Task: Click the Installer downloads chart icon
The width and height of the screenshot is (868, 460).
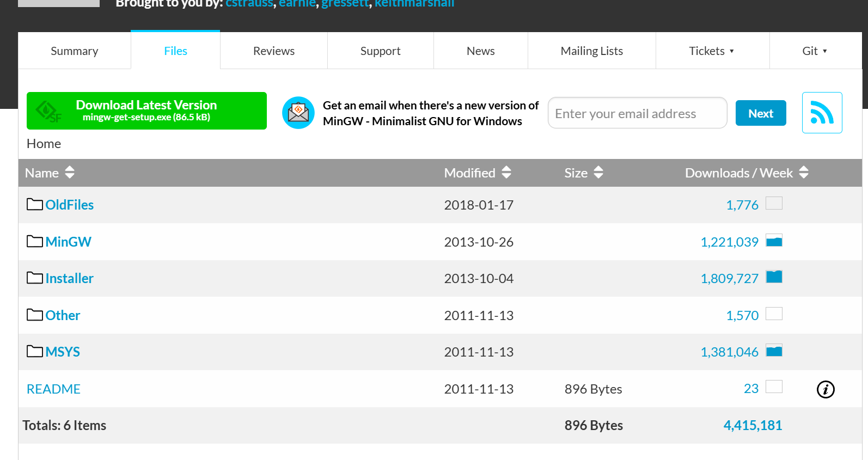Action: click(774, 277)
